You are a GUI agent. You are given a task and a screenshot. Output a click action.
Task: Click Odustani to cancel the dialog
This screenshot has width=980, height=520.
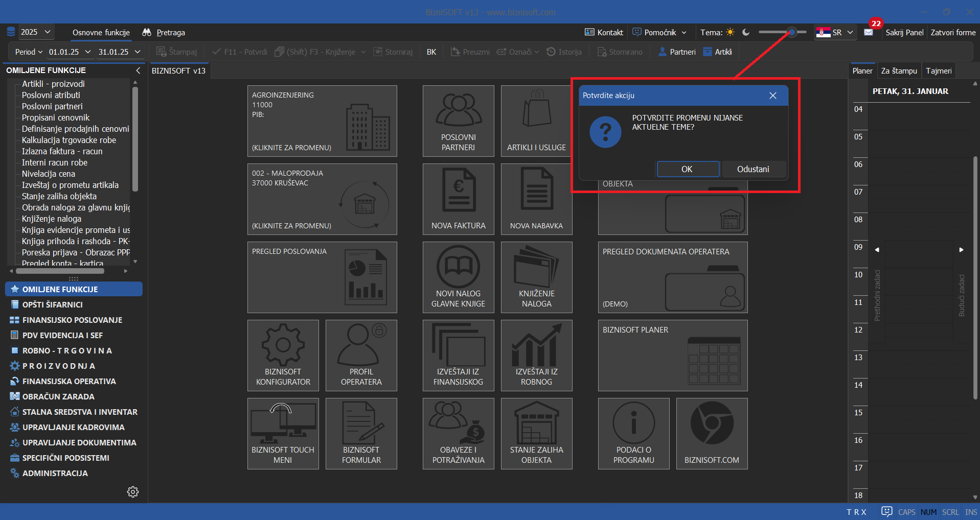[753, 169]
